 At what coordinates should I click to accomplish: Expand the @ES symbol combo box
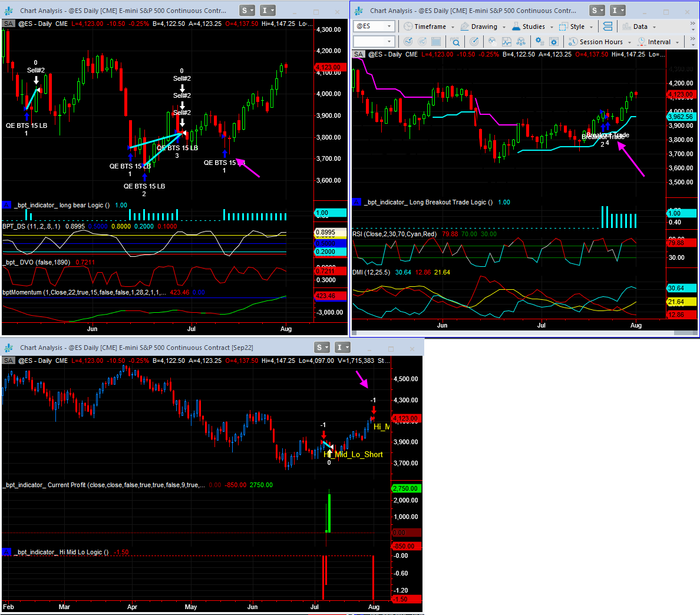pos(389,27)
